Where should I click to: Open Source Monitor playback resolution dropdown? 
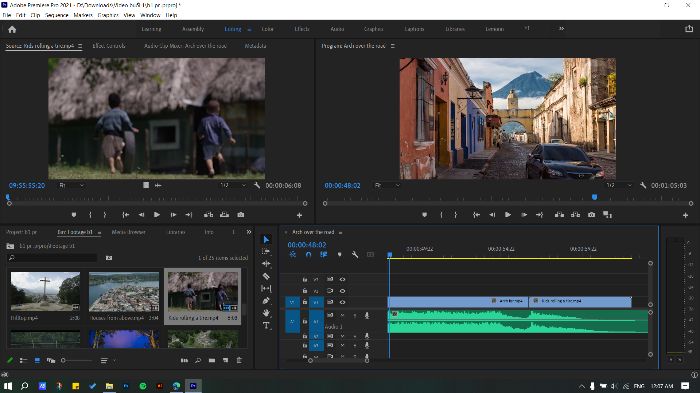pyautogui.click(x=233, y=185)
